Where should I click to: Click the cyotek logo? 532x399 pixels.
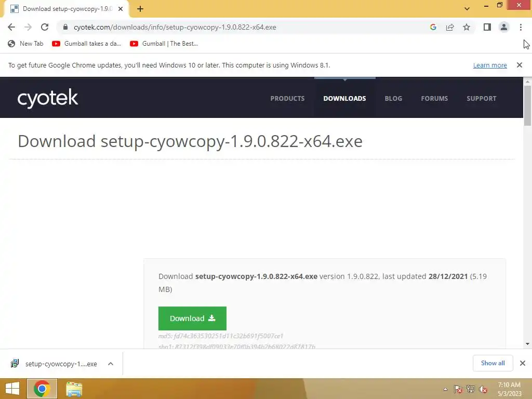click(x=48, y=98)
